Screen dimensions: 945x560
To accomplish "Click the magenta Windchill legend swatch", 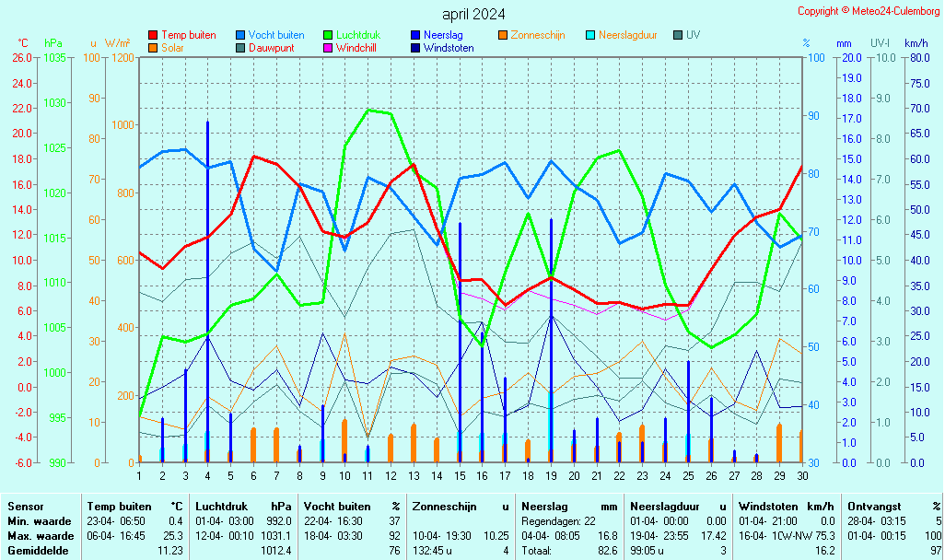I will click(x=328, y=48).
